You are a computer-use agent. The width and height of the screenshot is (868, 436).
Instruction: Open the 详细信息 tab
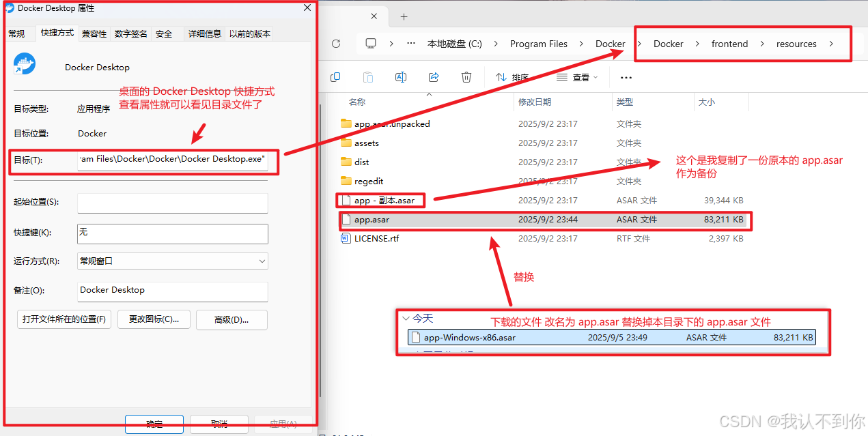point(205,33)
